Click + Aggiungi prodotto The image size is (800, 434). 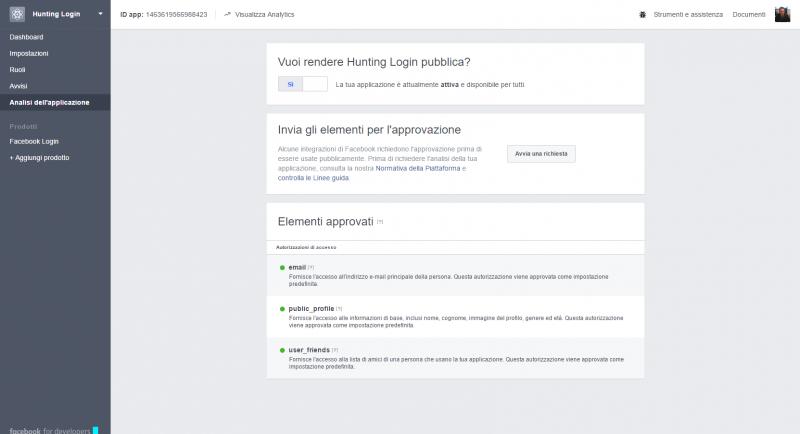pos(39,158)
